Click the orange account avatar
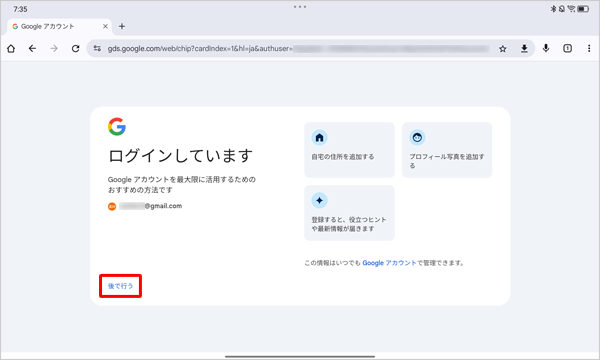 pyautogui.click(x=112, y=206)
